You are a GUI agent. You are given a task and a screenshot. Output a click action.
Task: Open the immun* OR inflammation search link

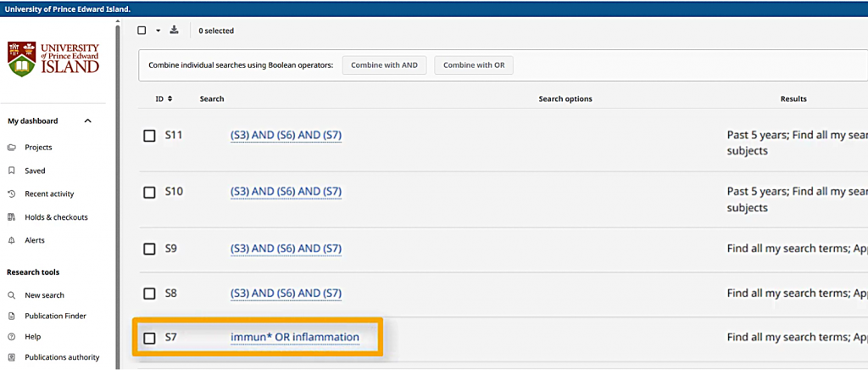295,338
